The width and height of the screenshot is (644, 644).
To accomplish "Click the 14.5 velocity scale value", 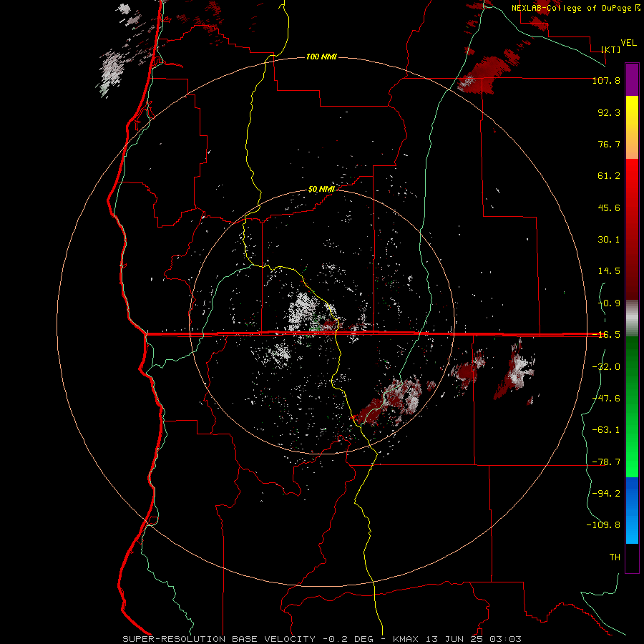I will [x=609, y=271].
